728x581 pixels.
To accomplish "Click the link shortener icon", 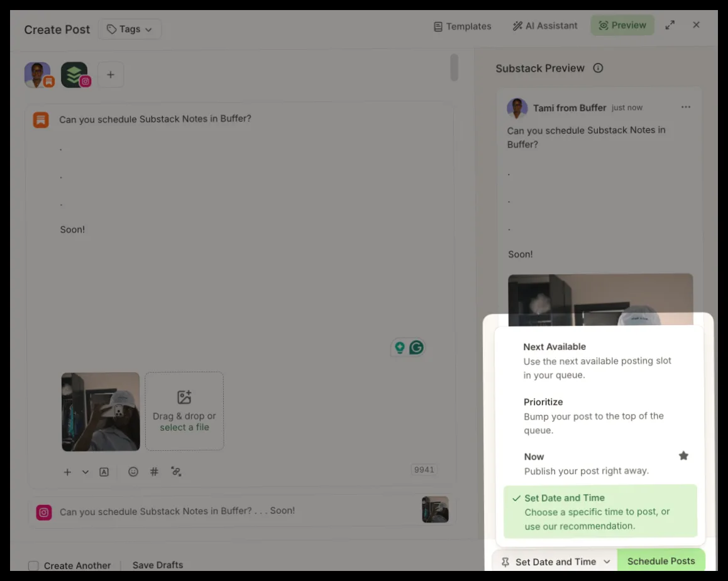I will pos(176,472).
